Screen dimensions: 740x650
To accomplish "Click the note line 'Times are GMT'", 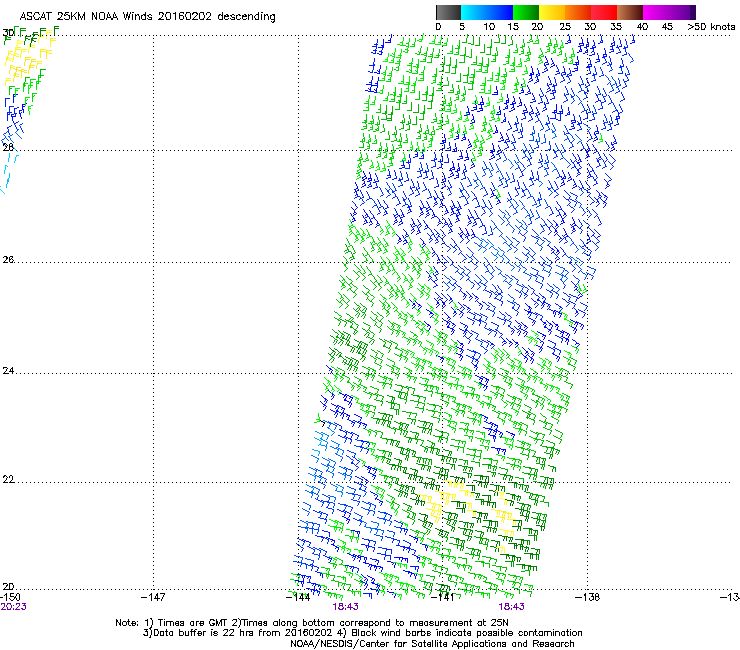I will 193,623.
